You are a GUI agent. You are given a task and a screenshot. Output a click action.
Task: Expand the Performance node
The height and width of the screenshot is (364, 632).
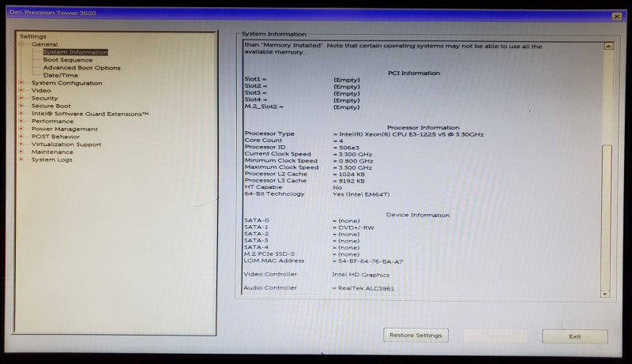tap(21, 121)
